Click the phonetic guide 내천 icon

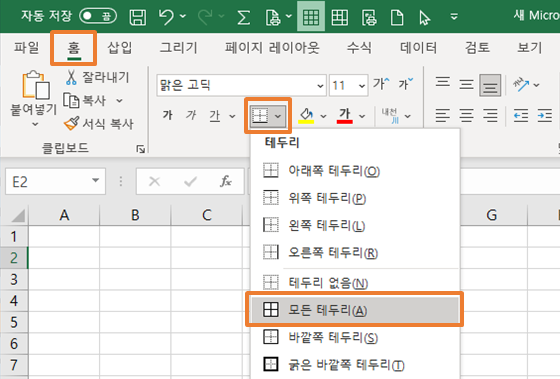coord(390,116)
